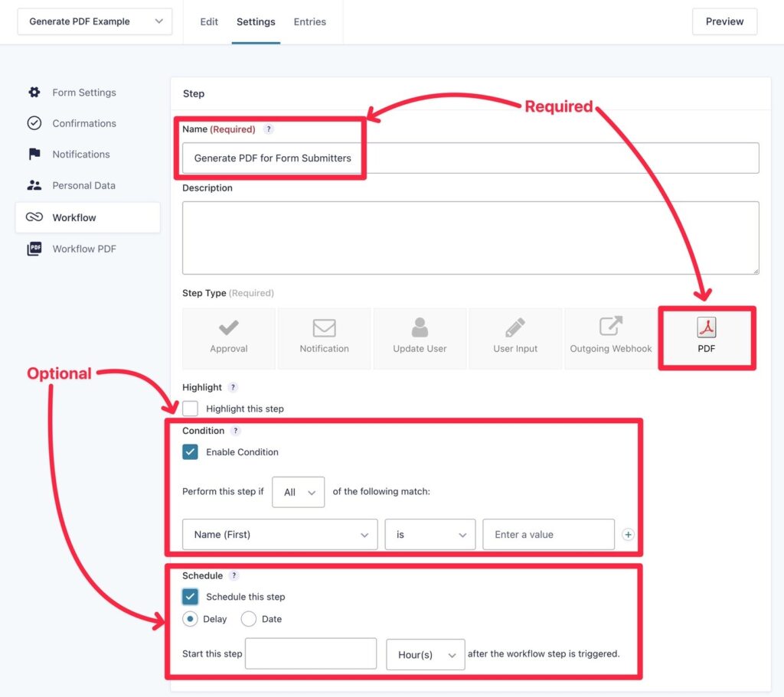Image resolution: width=784 pixels, height=697 pixels.
Task: Select the PDF step type icon
Action: pos(706,338)
